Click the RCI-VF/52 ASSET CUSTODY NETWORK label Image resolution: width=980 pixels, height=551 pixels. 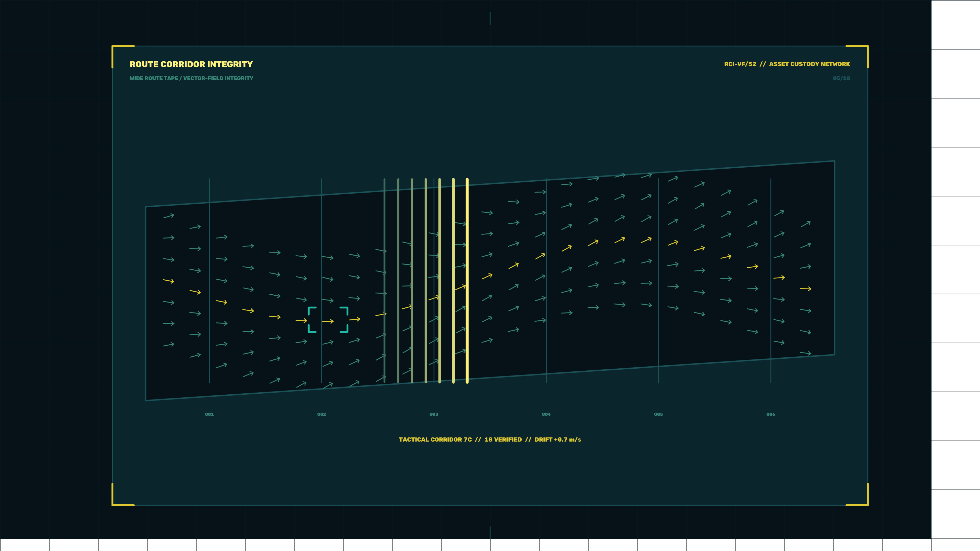(787, 64)
